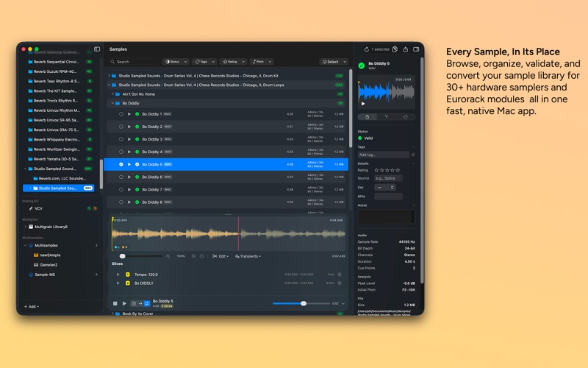This screenshot has width=588, height=368.
Task: Play the Bo Diddly 1 sample
Action: (129, 114)
